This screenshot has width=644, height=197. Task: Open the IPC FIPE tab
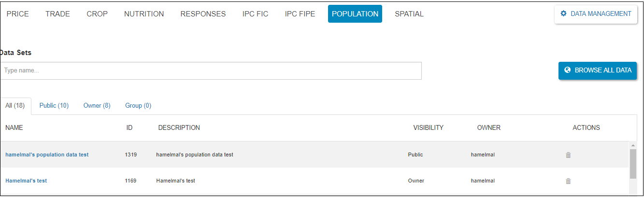300,14
